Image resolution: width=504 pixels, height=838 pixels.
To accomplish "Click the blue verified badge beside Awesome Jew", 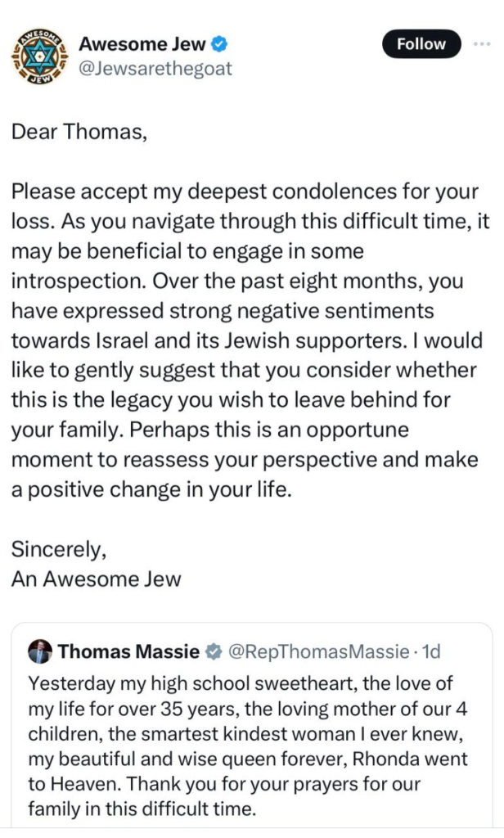I will (221, 43).
